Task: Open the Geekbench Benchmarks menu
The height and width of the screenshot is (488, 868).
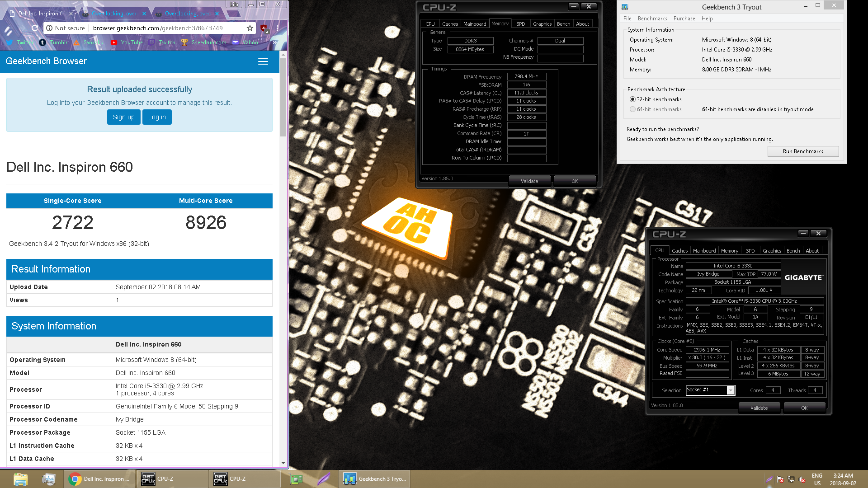Action: coord(652,19)
